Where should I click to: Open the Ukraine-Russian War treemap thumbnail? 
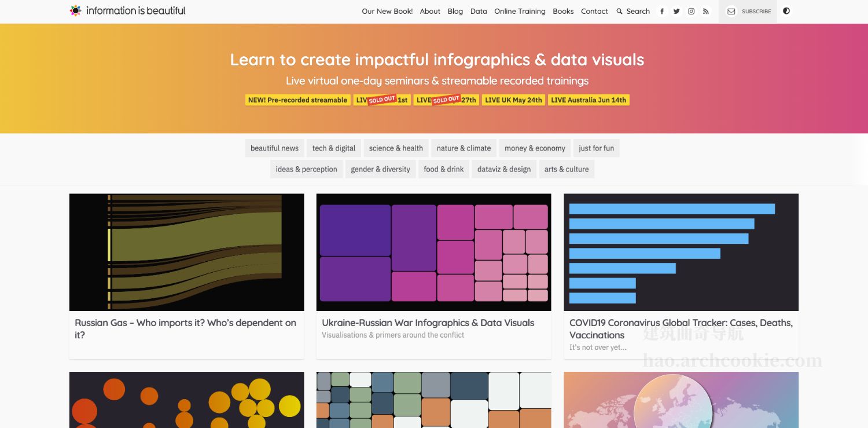click(433, 252)
